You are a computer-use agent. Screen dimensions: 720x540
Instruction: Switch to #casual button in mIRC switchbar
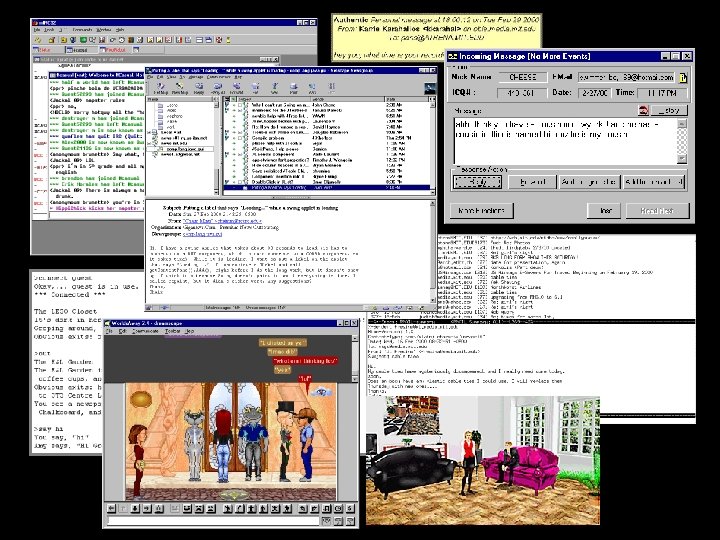click(81, 50)
